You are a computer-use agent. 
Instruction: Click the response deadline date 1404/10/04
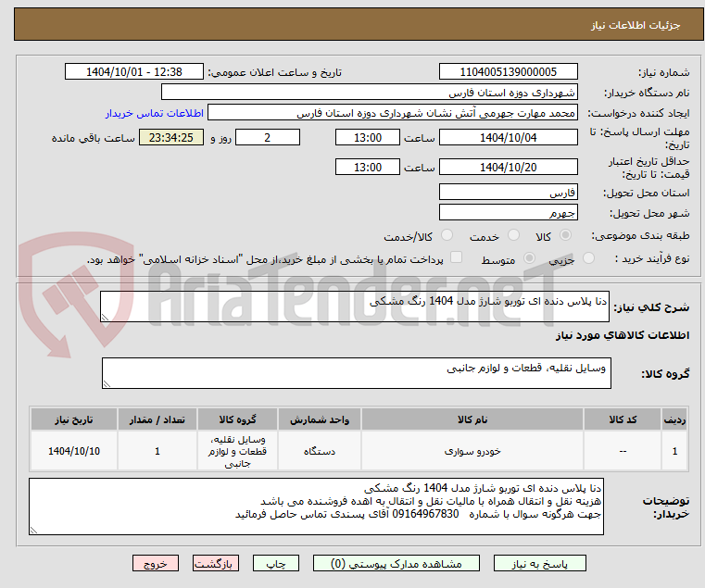508,137
